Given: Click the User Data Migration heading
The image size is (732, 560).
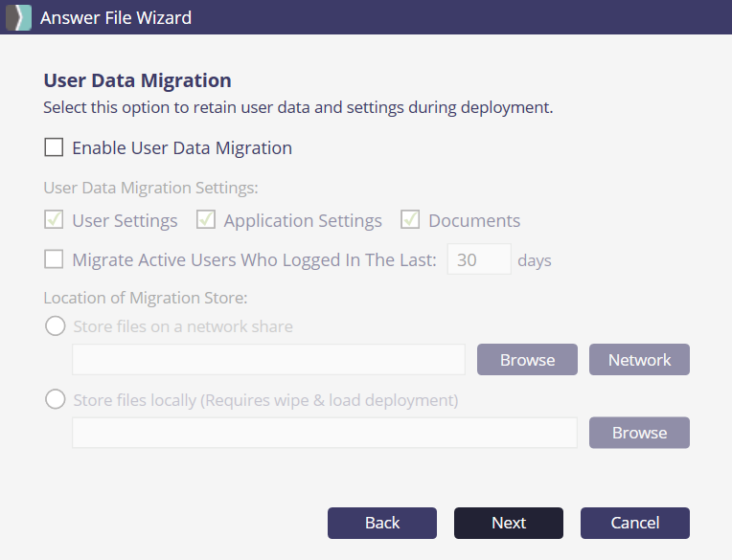Looking at the screenshot, I should [138, 81].
